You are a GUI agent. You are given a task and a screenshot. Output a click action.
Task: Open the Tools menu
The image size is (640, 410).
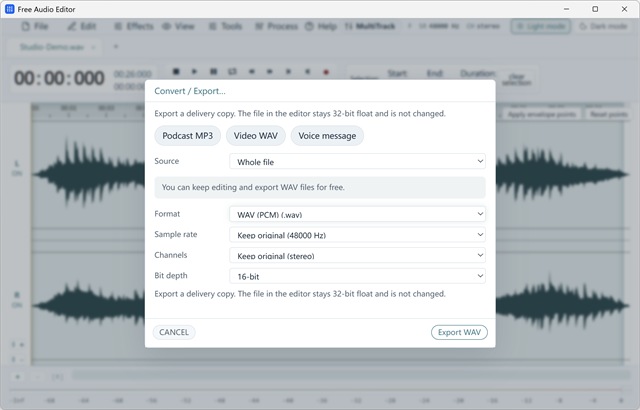[226, 27]
